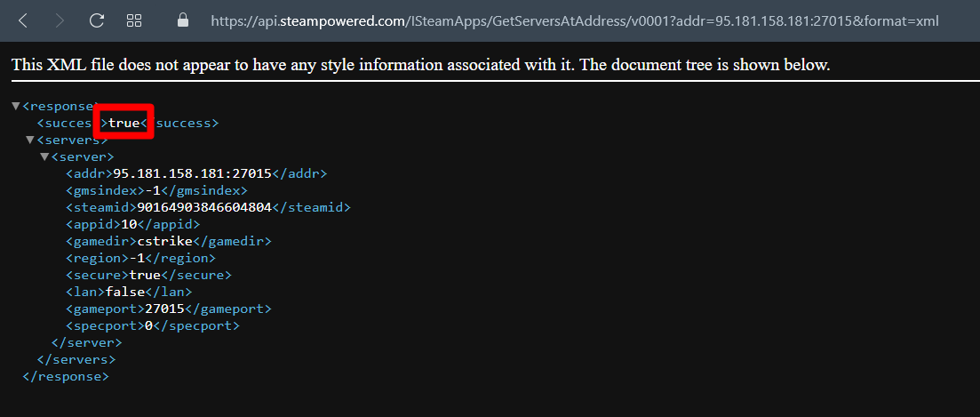The image size is (980, 417).
Task: Click the forward navigation arrow
Action: [60, 20]
